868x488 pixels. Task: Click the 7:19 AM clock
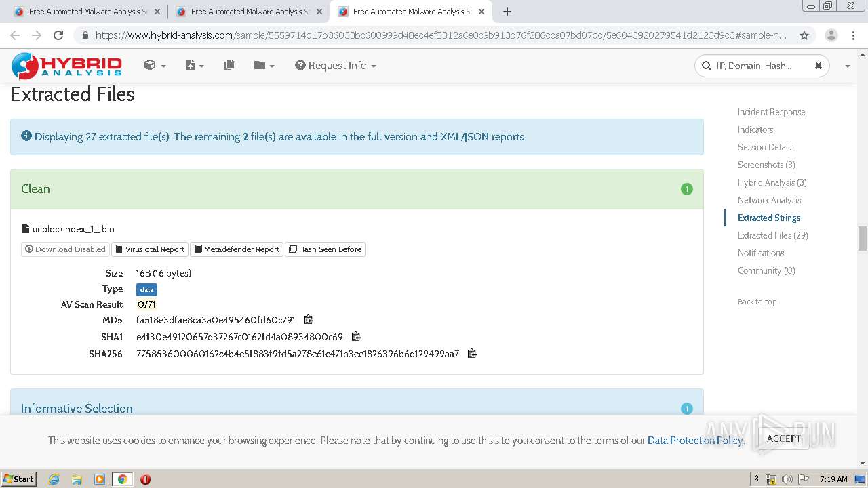click(x=833, y=479)
